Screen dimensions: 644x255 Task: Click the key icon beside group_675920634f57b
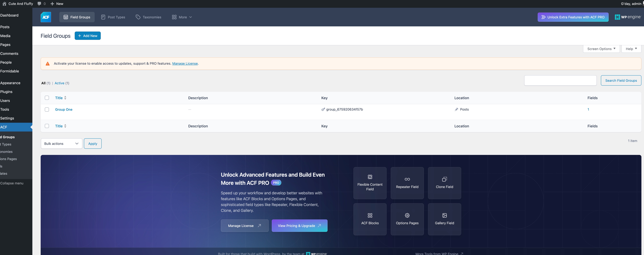323,109
